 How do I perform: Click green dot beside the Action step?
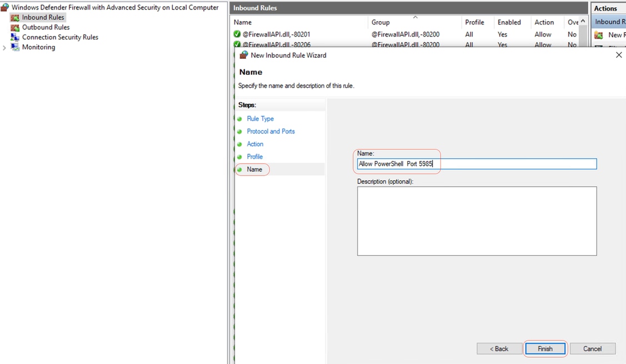point(239,144)
